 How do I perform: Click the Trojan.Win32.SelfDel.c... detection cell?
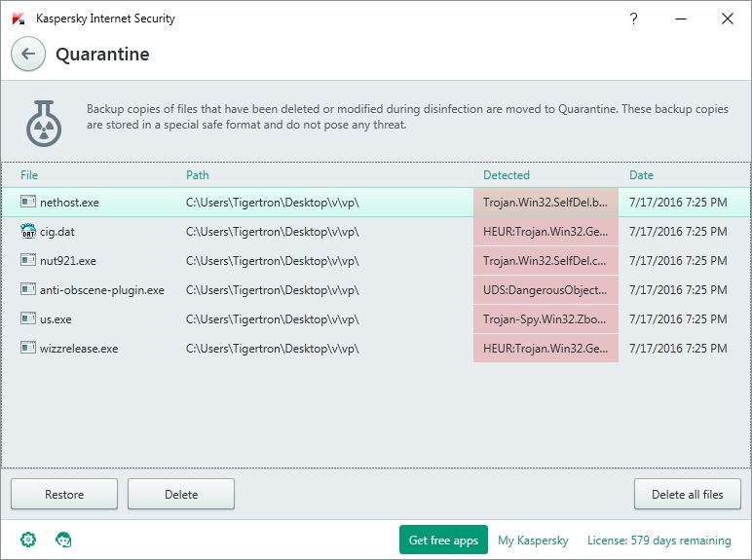(545, 261)
